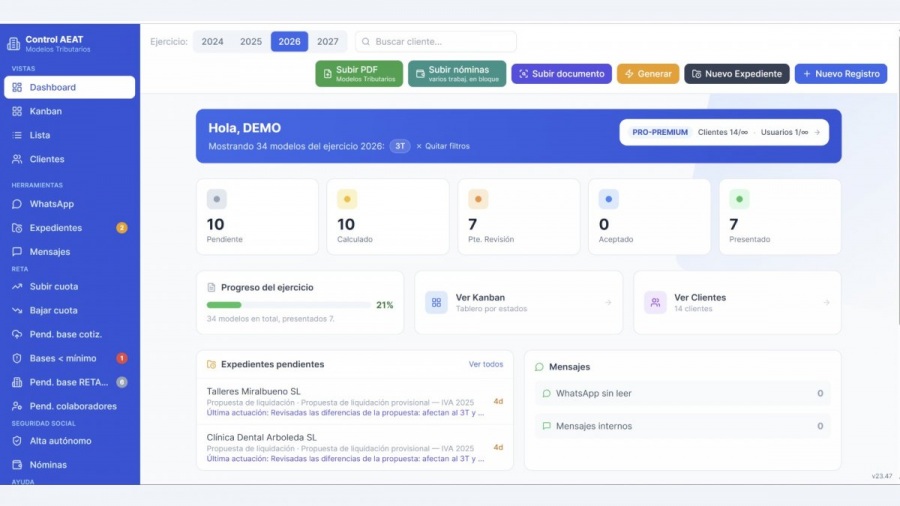Click the Subir cuota trend-up icon
Viewport: 900px width, 506px height.
(17, 286)
